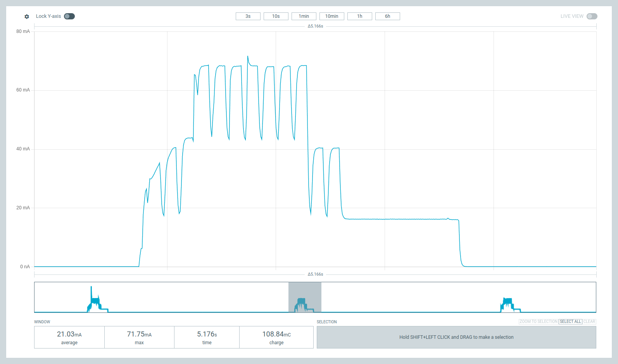Screen dimensions: 618x364
Task: Click ZOOM TO SELECTION button
Action: (x=539, y=322)
